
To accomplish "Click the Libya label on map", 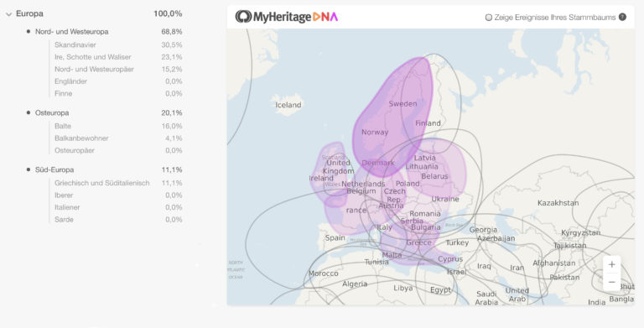I will (x=402, y=288).
